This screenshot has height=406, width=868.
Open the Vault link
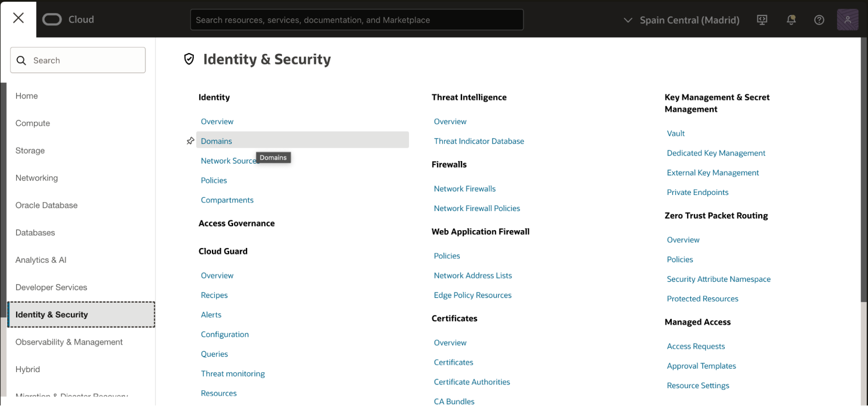676,133
